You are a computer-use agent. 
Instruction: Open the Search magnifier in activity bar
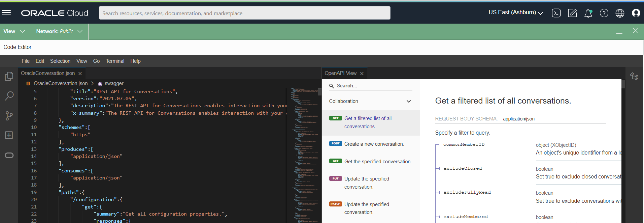pos(9,96)
